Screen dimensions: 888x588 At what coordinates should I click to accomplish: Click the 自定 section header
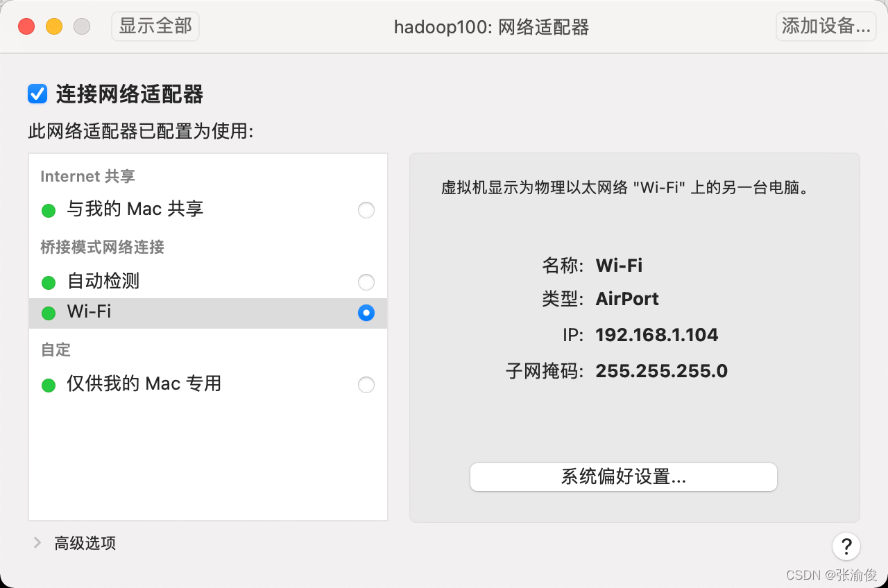(x=56, y=349)
